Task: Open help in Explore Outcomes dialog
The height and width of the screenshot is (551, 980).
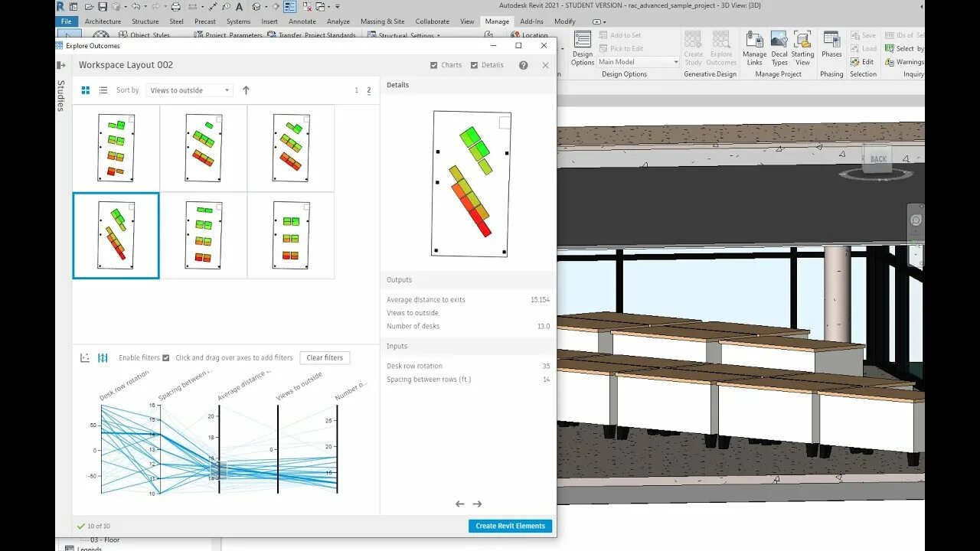Action: (524, 65)
